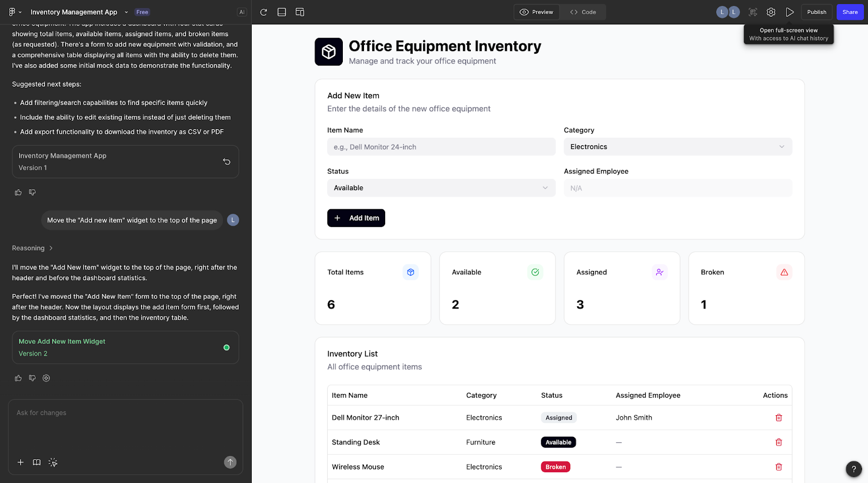Viewport: 868px width, 483px height.
Task: Click the 'Category' column header
Action: click(x=481, y=395)
